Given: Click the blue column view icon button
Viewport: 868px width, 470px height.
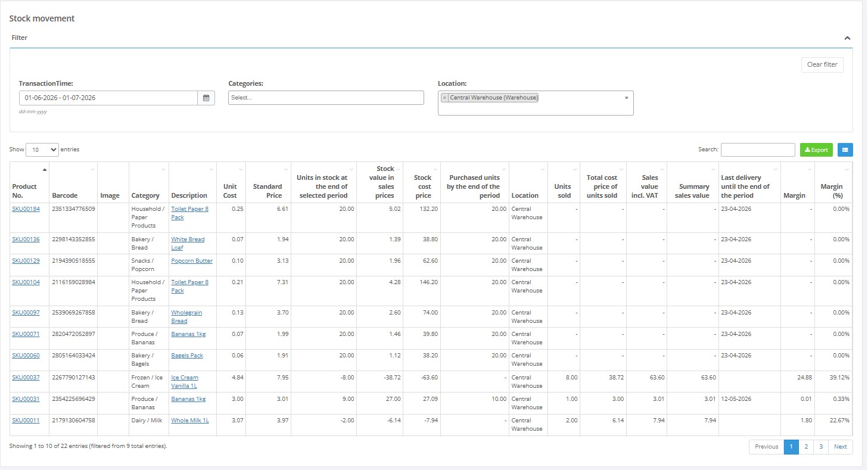Looking at the screenshot, I should click(845, 150).
